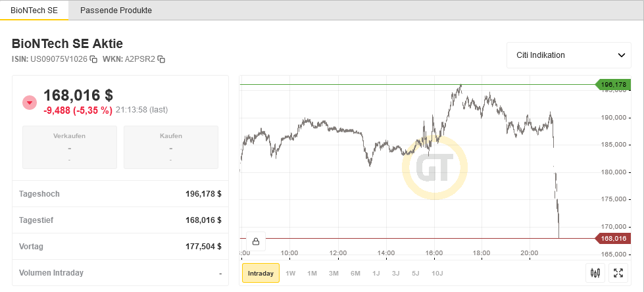Click the GT watermark logo in chart

coord(434,167)
